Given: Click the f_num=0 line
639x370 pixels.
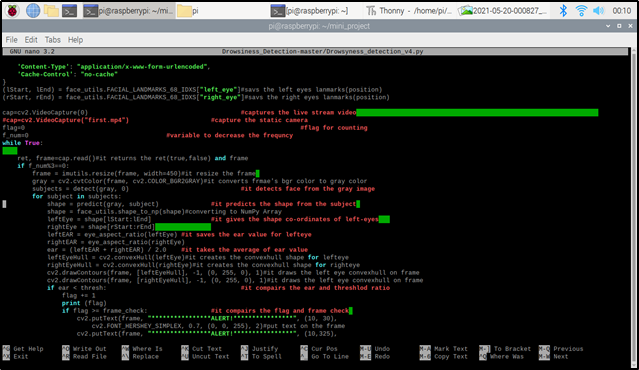Looking at the screenshot, I should pyautogui.click(x=15, y=135).
